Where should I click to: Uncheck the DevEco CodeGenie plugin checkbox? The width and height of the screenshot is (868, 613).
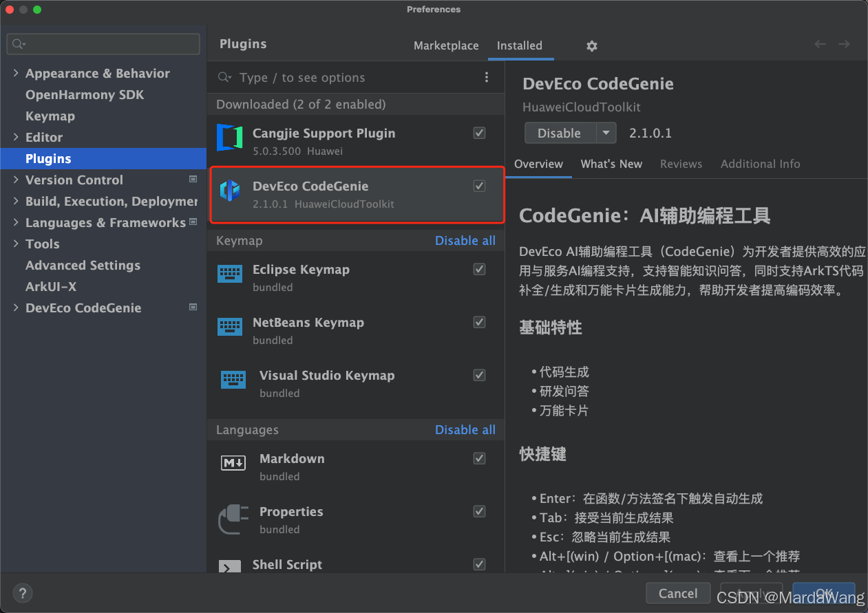480,186
